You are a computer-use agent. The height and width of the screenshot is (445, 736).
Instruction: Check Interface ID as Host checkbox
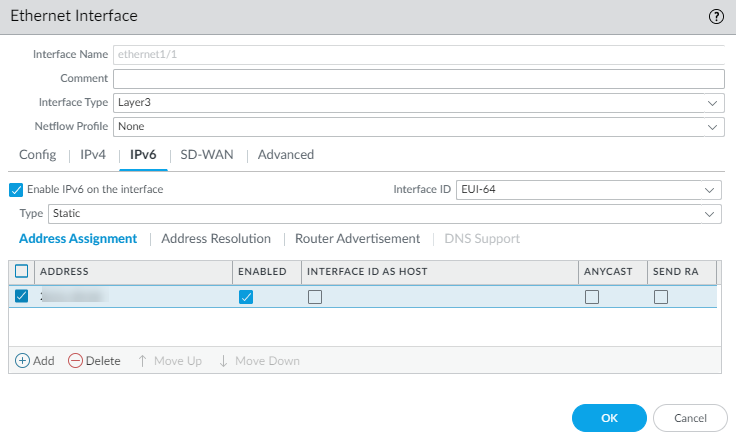[315, 296]
